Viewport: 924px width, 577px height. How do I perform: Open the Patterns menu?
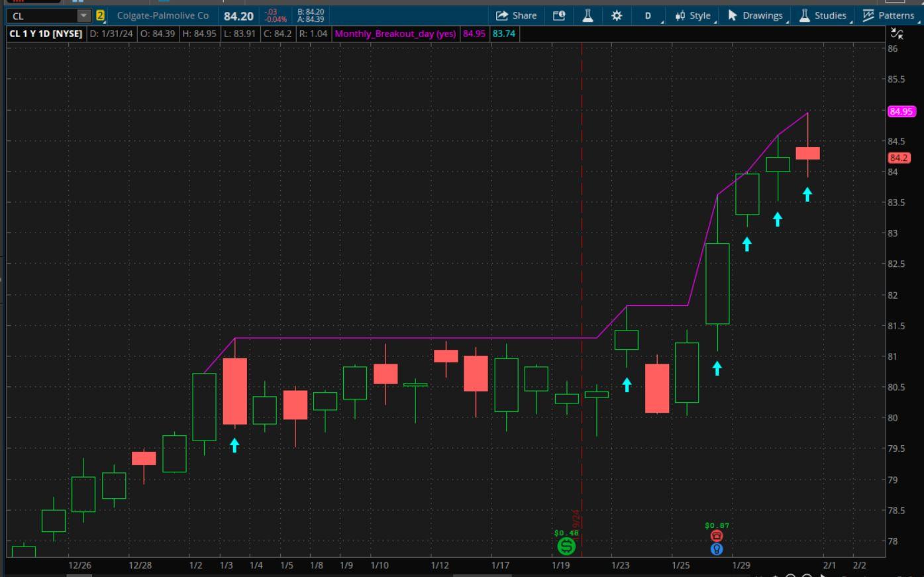click(x=888, y=15)
